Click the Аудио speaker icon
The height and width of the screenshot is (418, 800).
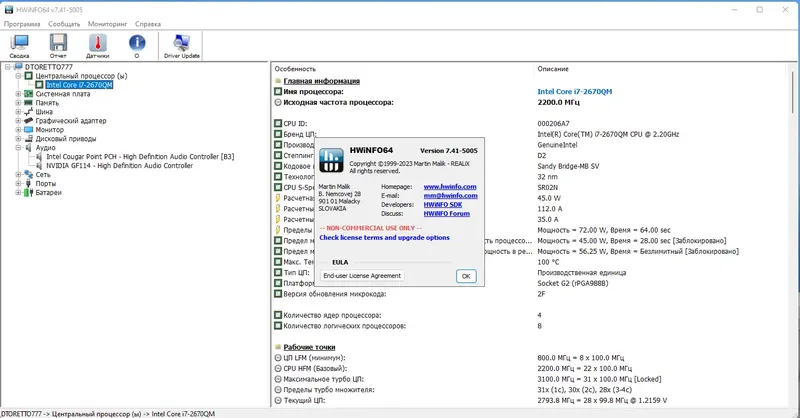(29, 147)
